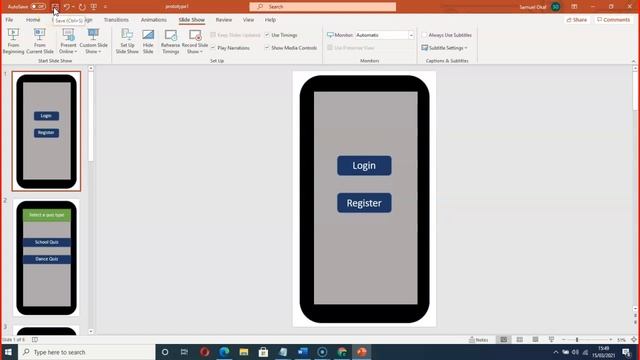
Task: Show hidden system tray icons
Action: [556, 352]
